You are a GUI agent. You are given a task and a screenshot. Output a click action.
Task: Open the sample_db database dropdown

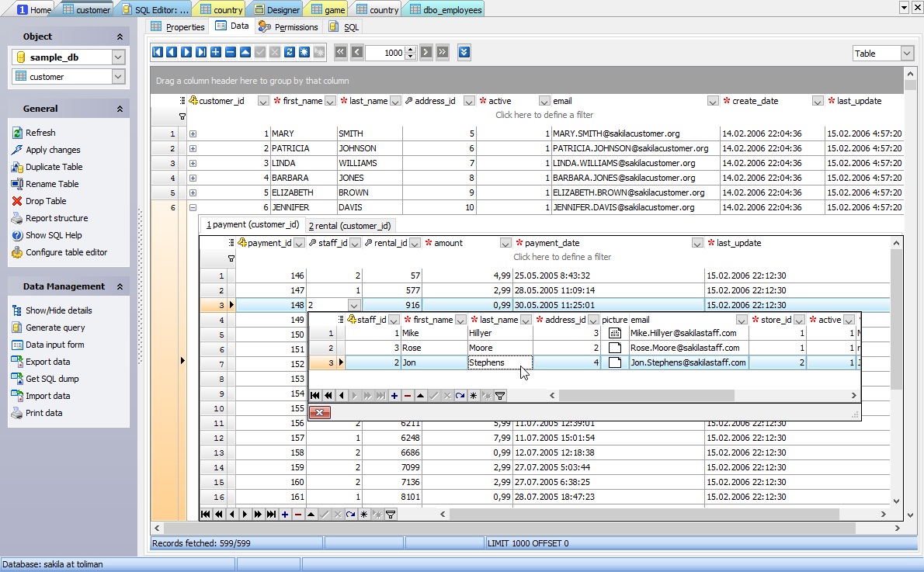click(118, 57)
